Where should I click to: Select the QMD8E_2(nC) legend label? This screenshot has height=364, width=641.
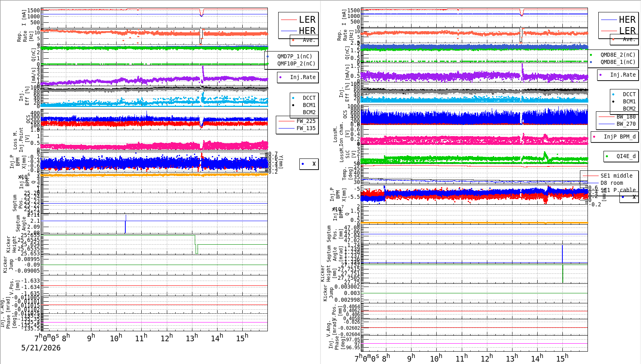pyautogui.click(x=618, y=55)
